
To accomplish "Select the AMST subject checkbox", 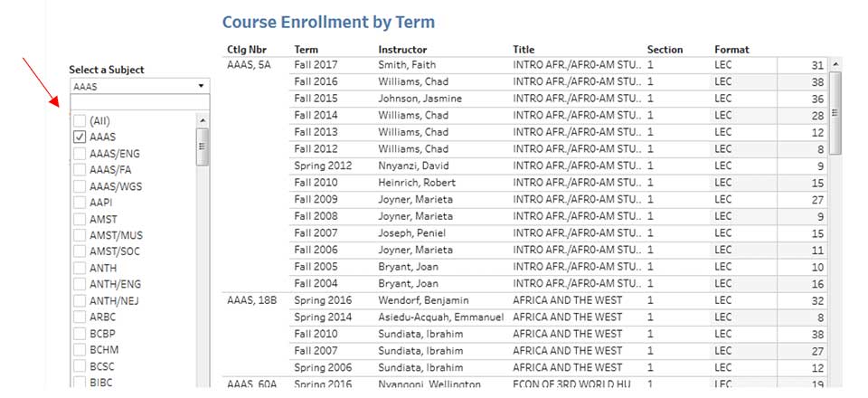I will [80, 219].
